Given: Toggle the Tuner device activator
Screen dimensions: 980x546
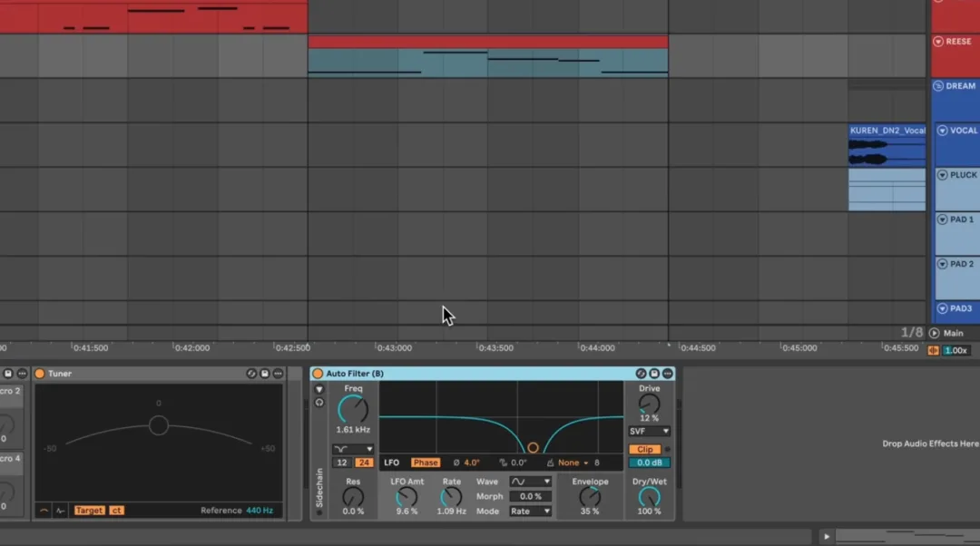Looking at the screenshot, I should (x=40, y=374).
